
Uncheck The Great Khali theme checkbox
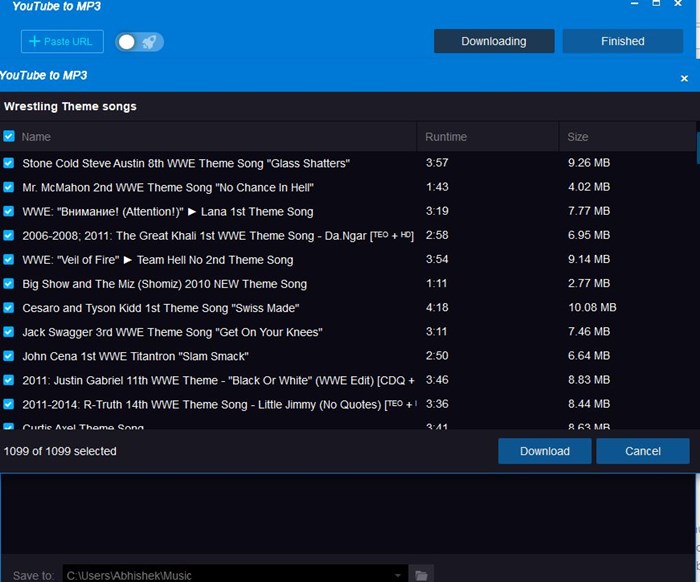[x=9, y=235]
